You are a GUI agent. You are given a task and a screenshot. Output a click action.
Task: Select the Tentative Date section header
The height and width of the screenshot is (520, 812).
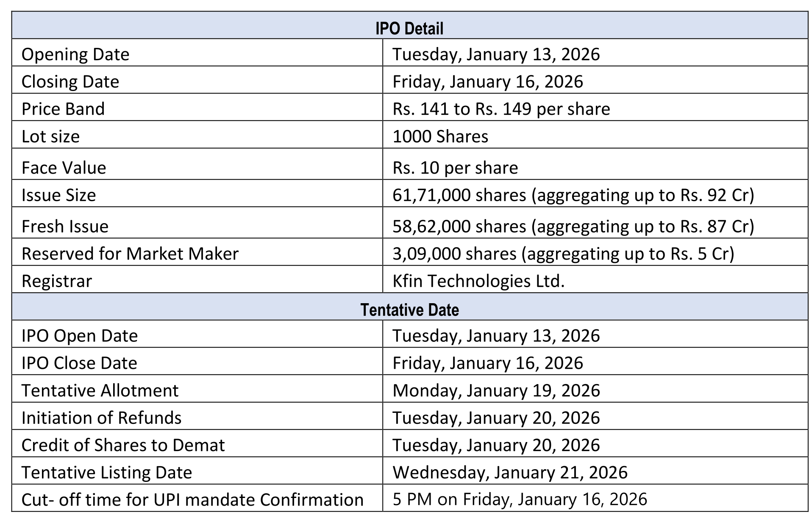(x=409, y=310)
